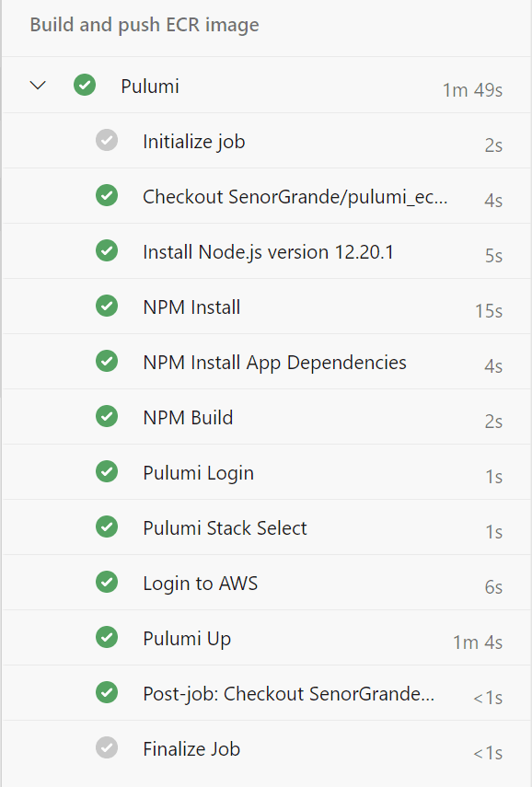Open the Finalize Job step log
Image resolution: width=532 pixels, height=787 pixels.
pos(267,747)
